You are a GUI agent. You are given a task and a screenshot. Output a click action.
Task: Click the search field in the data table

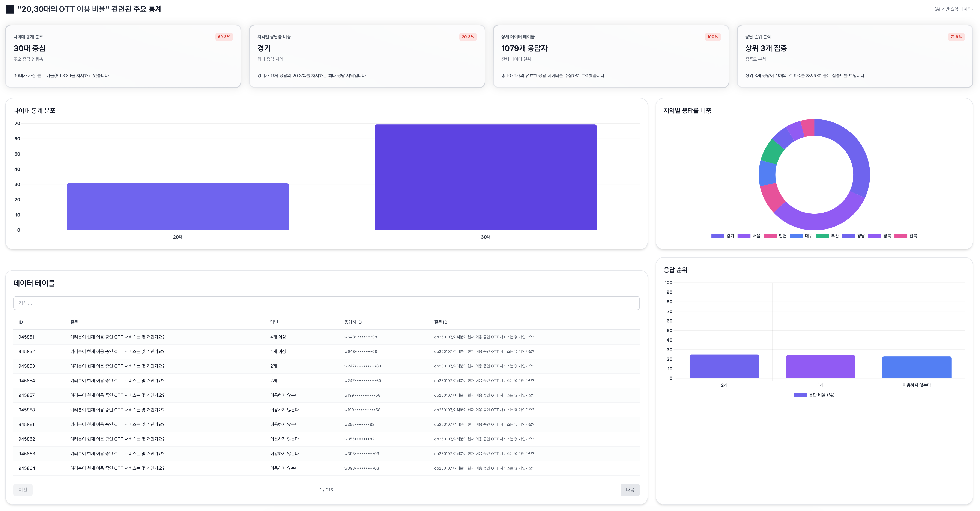pyautogui.click(x=326, y=303)
